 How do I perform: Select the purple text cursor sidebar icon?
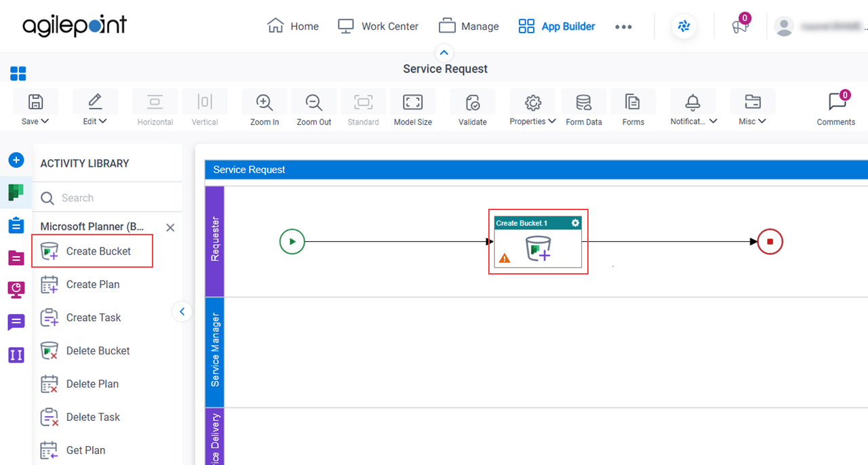tap(16, 355)
